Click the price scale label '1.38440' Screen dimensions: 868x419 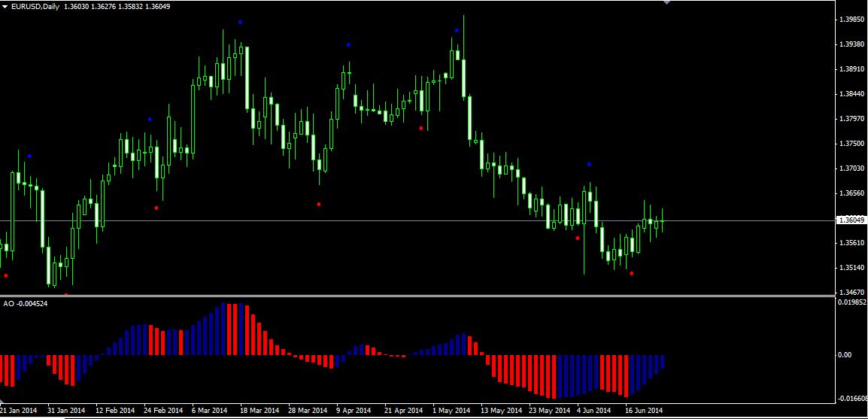852,94
